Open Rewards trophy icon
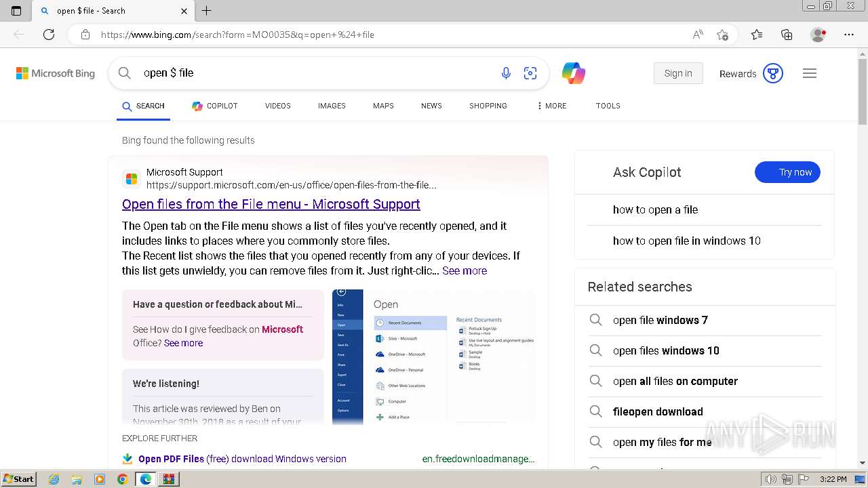 point(773,73)
